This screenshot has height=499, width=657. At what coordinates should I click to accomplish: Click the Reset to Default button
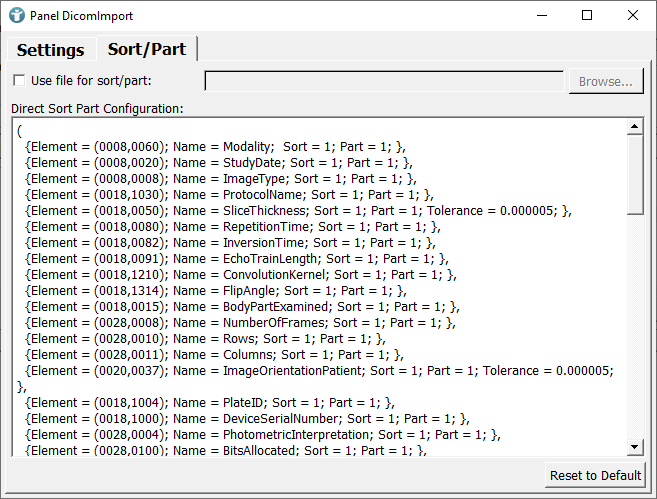point(596,475)
